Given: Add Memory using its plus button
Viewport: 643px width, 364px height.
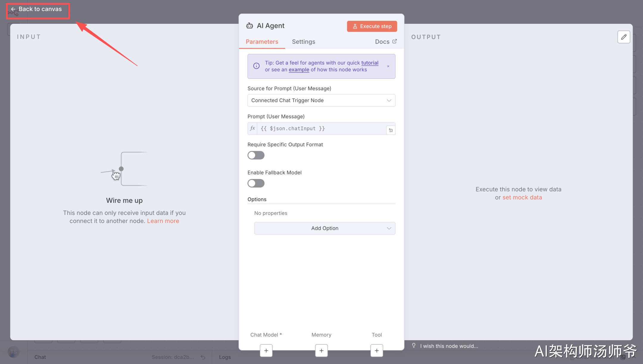Looking at the screenshot, I should [x=321, y=351].
